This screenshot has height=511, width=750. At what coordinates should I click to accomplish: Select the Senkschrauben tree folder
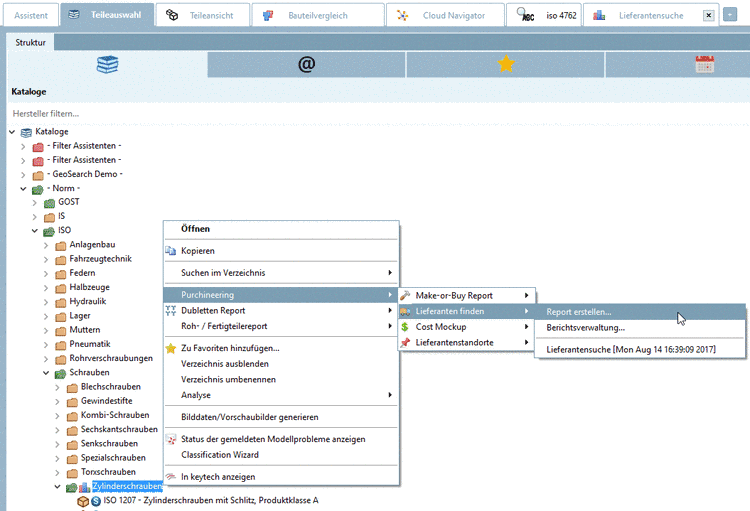click(109, 444)
